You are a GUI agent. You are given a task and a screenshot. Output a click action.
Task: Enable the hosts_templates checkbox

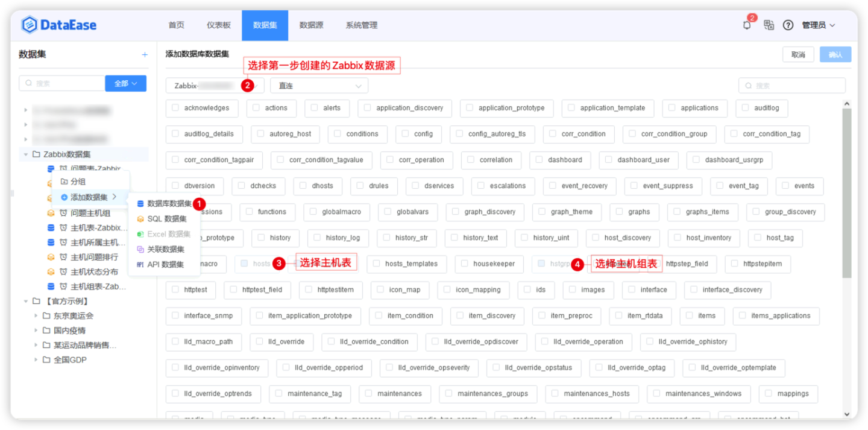coord(377,264)
